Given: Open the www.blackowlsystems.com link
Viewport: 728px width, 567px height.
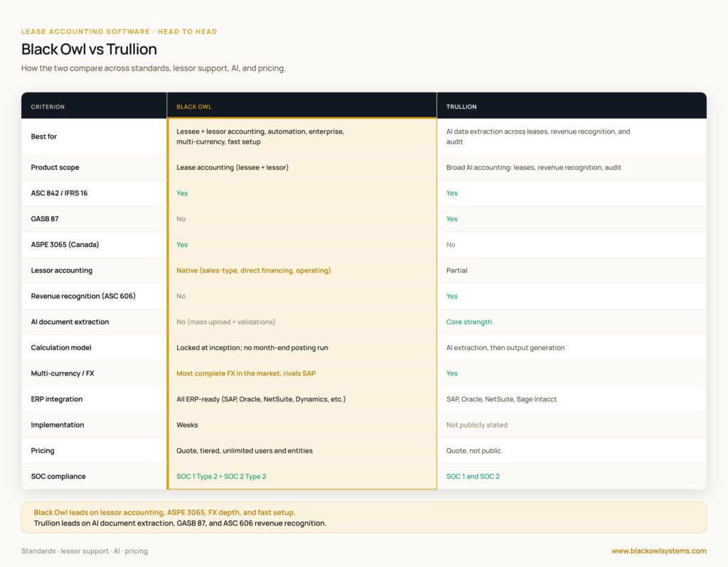Looking at the screenshot, I should [x=659, y=551].
